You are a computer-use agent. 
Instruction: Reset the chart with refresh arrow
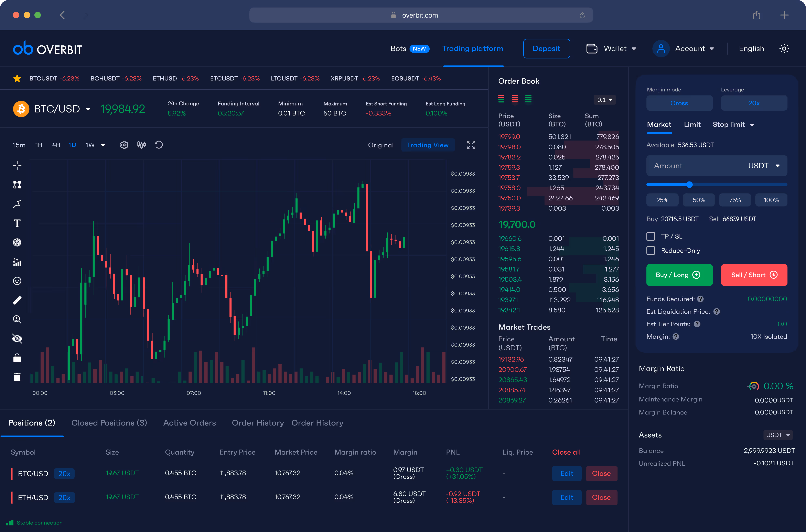159,145
